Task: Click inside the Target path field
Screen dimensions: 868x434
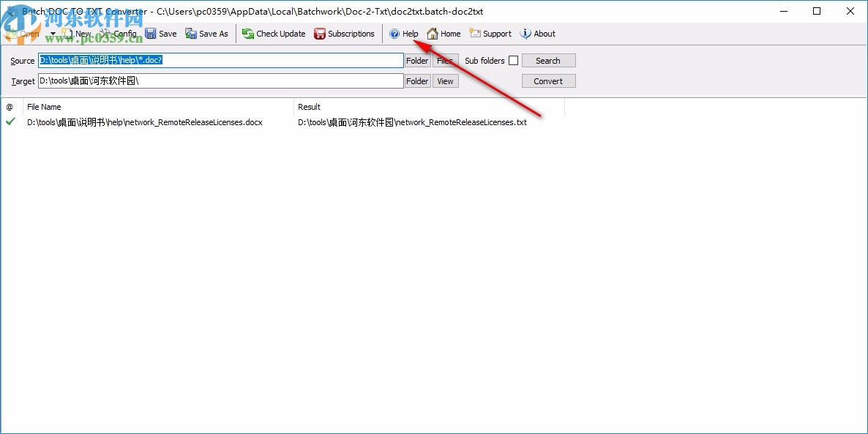Action: click(x=220, y=81)
